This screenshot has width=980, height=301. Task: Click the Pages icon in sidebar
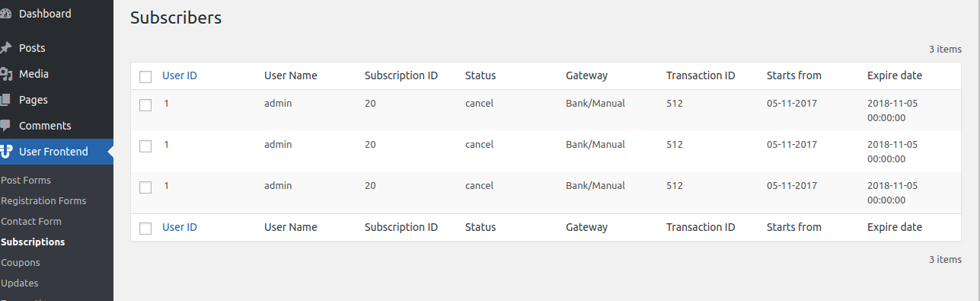tap(6, 100)
